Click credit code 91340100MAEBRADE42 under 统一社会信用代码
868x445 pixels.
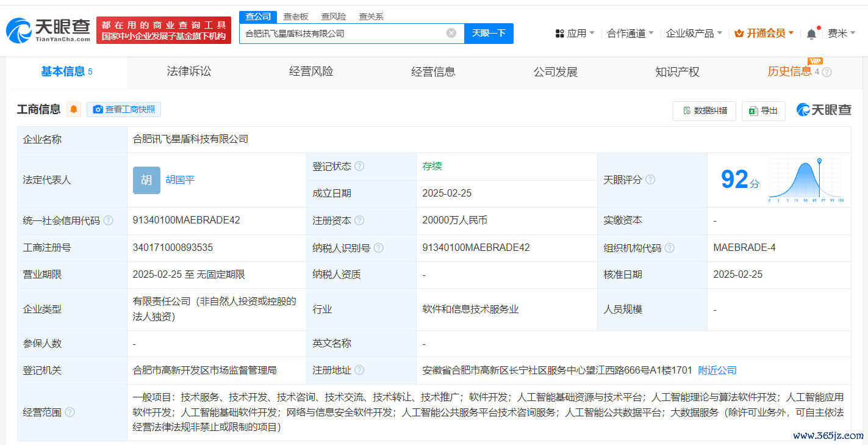click(187, 220)
